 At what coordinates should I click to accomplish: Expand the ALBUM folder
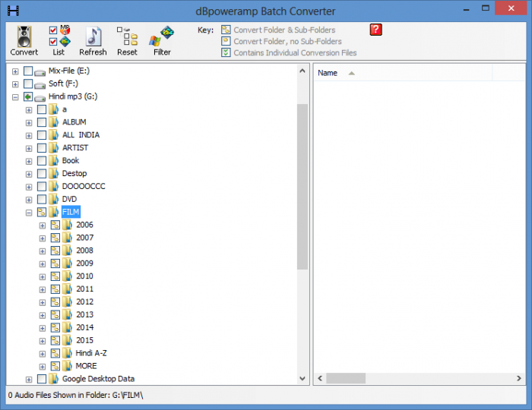point(29,123)
